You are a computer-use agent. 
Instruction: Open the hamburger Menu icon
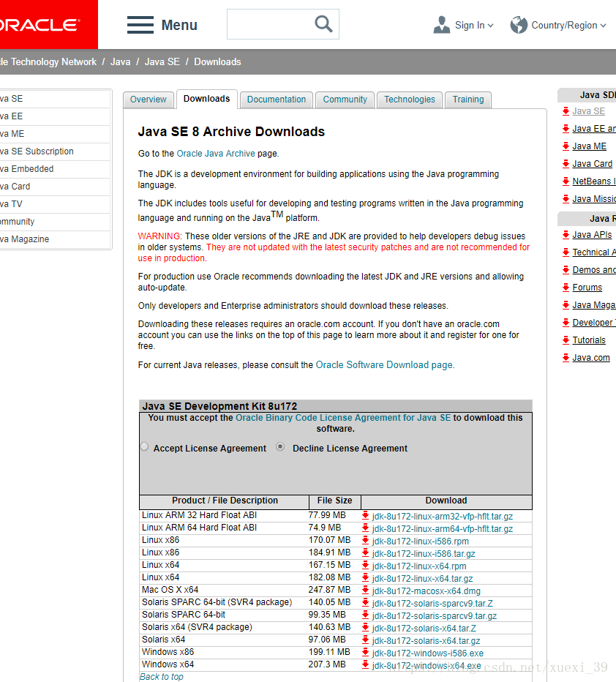[x=140, y=25]
